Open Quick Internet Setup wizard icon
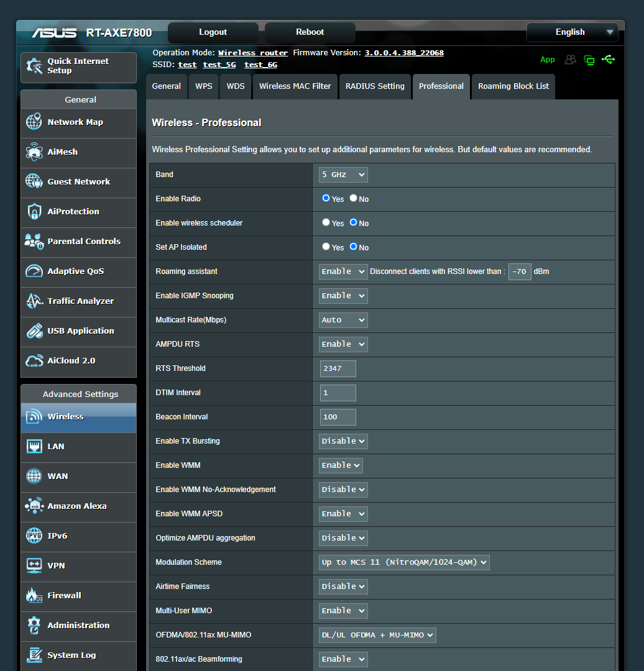This screenshot has height=671, width=644. tap(34, 66)
